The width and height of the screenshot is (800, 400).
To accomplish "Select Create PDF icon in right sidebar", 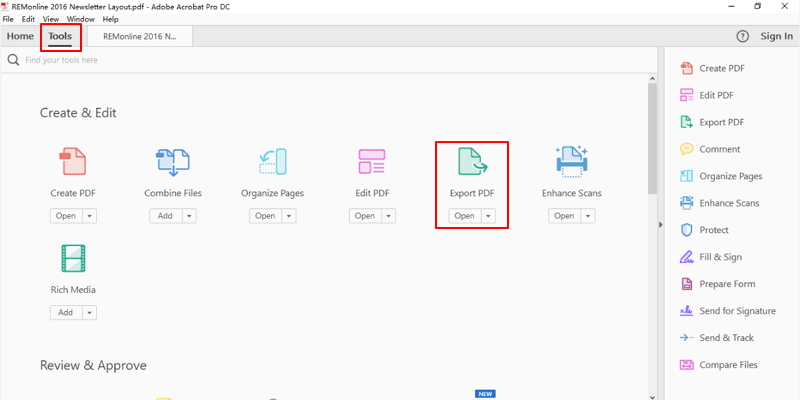I will point(687,68).
